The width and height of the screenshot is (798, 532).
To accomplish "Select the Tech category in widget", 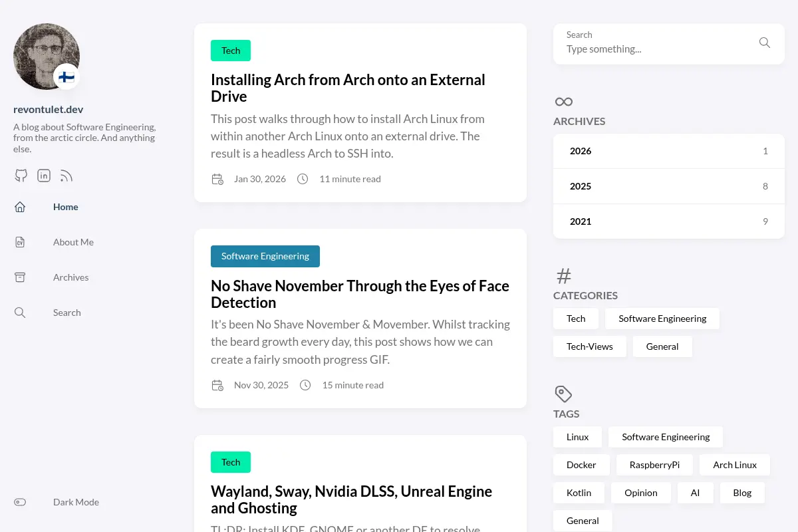I will pos(576,319).
